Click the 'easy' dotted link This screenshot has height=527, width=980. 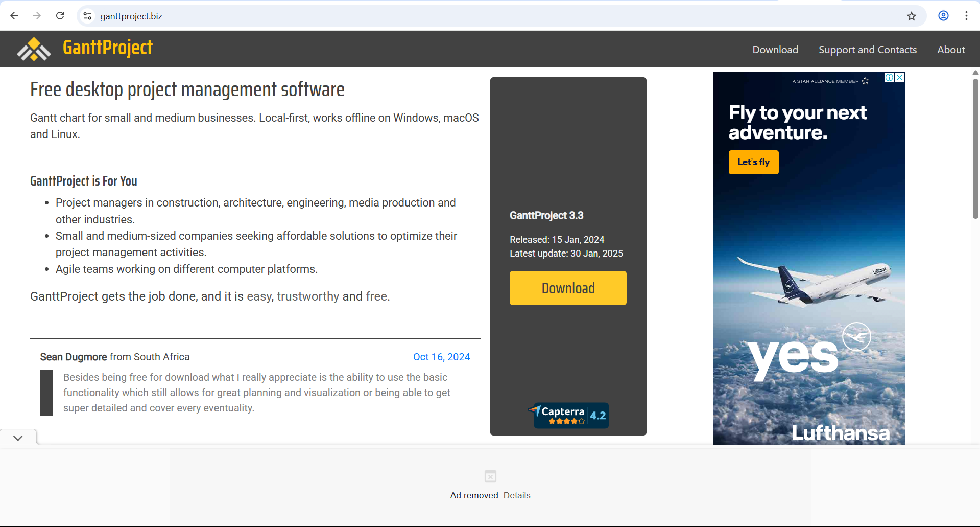pos(259,296)
